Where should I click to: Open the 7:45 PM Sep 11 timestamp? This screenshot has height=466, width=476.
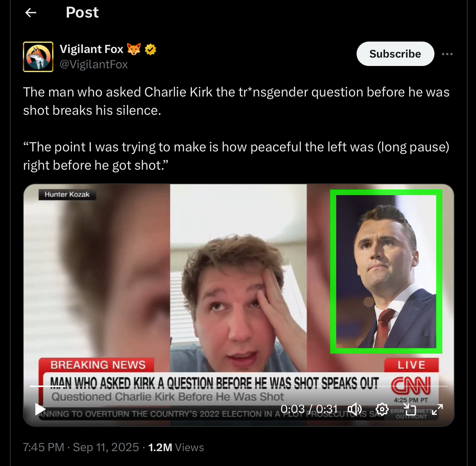pyautogui.click(x=81, y=447)
